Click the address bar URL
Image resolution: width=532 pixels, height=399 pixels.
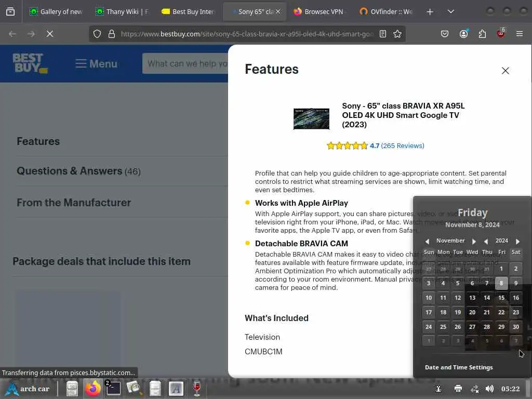247,34
